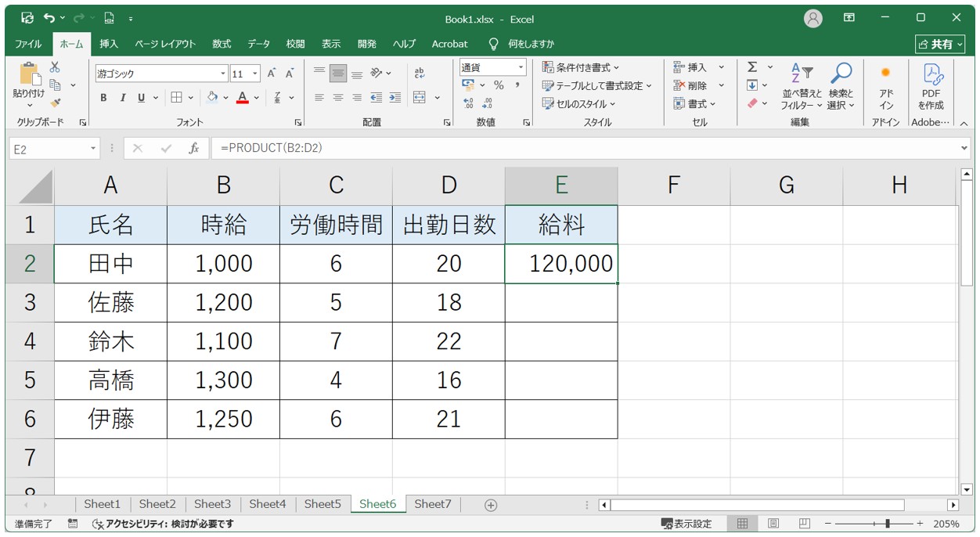Click the Paste (貼り付け) clipboard icon

29,74
